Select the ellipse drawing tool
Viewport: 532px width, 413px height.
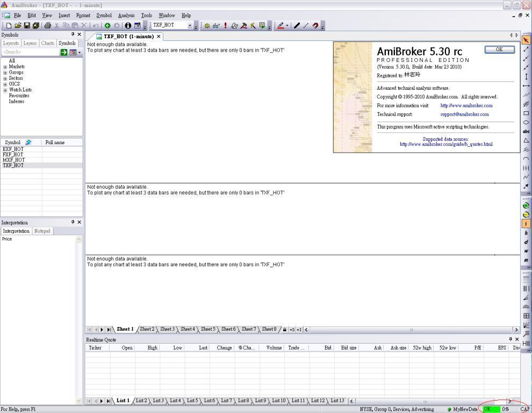point(526,122)
